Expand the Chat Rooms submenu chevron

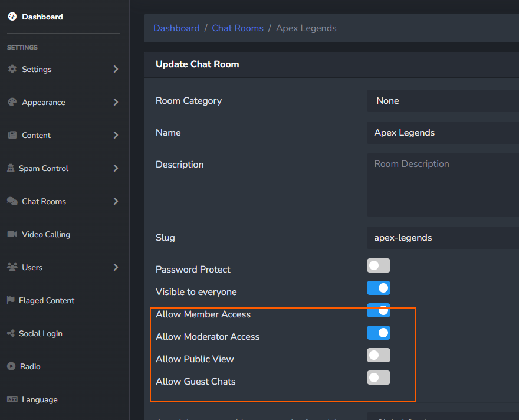[x=116, y=201]
